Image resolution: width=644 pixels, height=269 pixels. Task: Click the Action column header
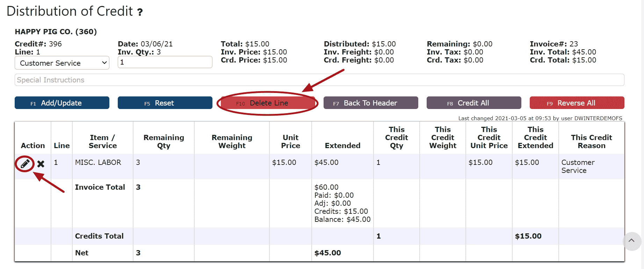[33, 146]
